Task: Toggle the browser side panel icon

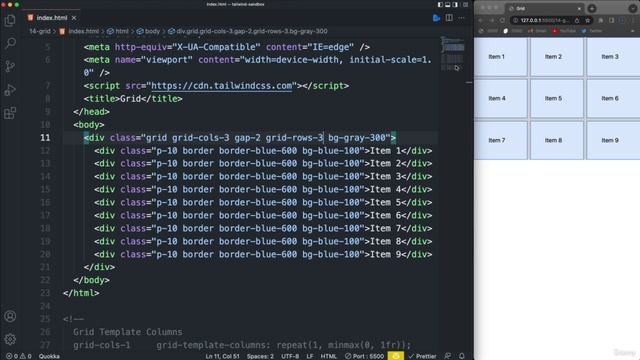Action: 611,20
